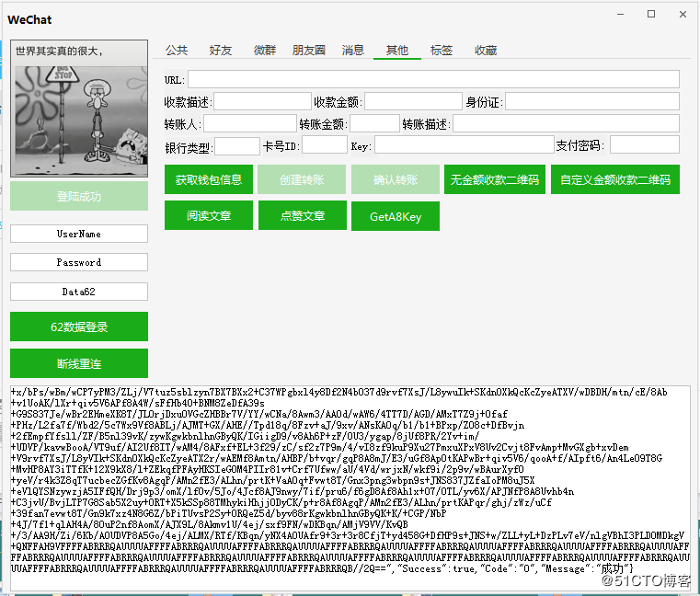700x596 pixels.
Task: Click the 62数据登录 button
Action: pos(79,327)
